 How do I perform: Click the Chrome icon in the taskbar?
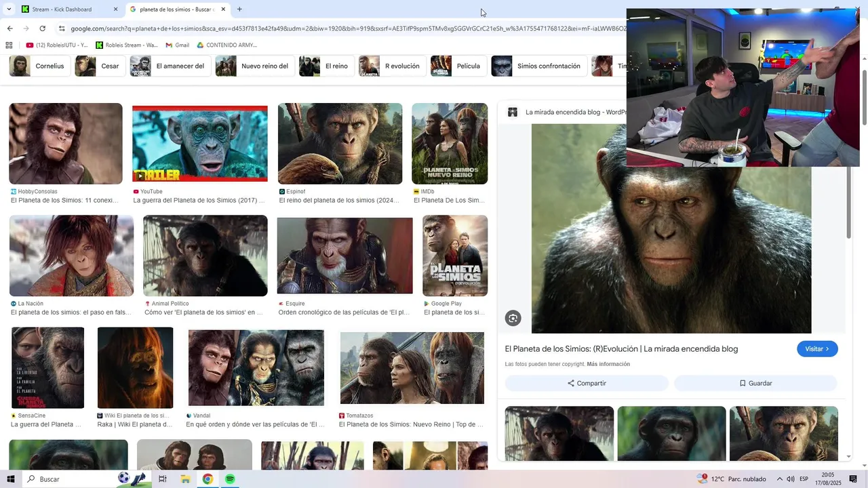coord(208,479)
